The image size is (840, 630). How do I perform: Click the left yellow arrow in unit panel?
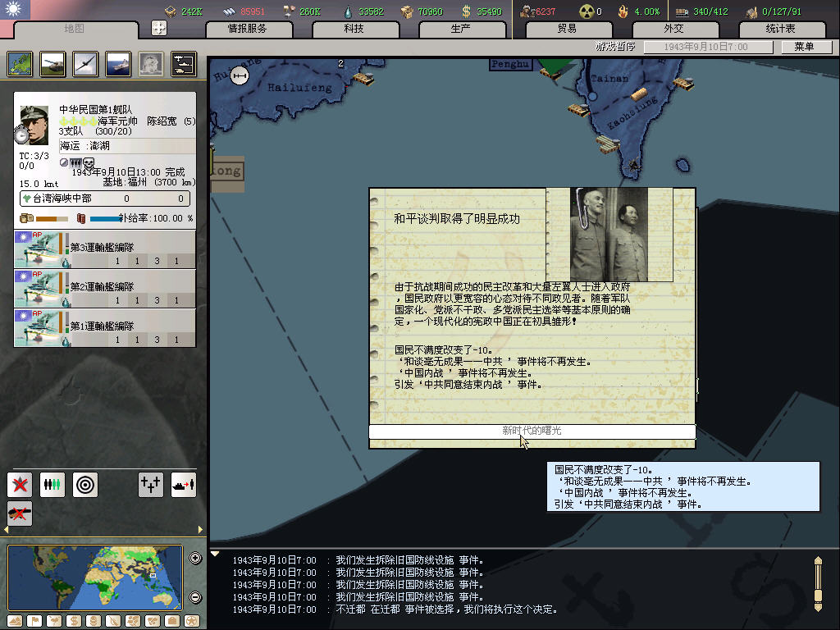[x=7, y=529]
